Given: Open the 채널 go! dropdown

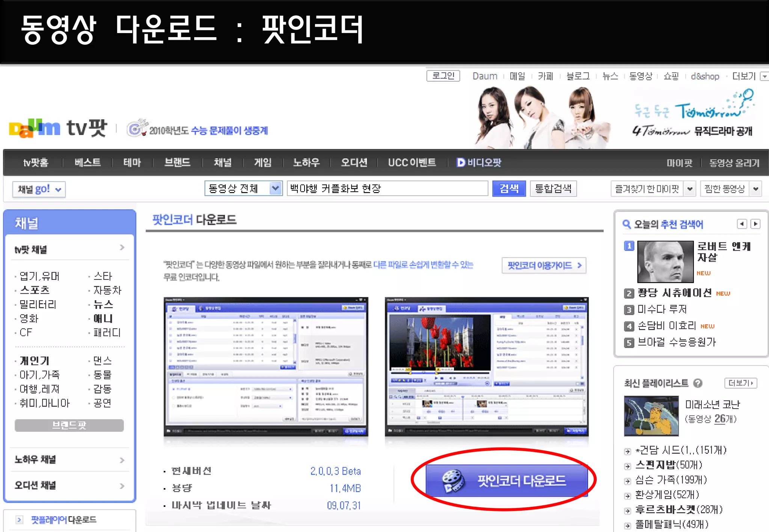Looking at the screenshot, I should [39, 189].
